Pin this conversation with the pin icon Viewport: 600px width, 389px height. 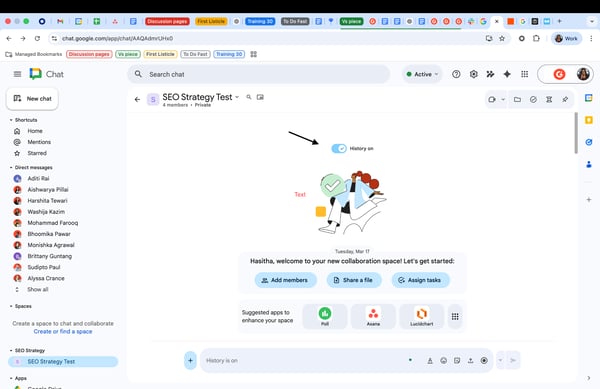tap(565, 99)
